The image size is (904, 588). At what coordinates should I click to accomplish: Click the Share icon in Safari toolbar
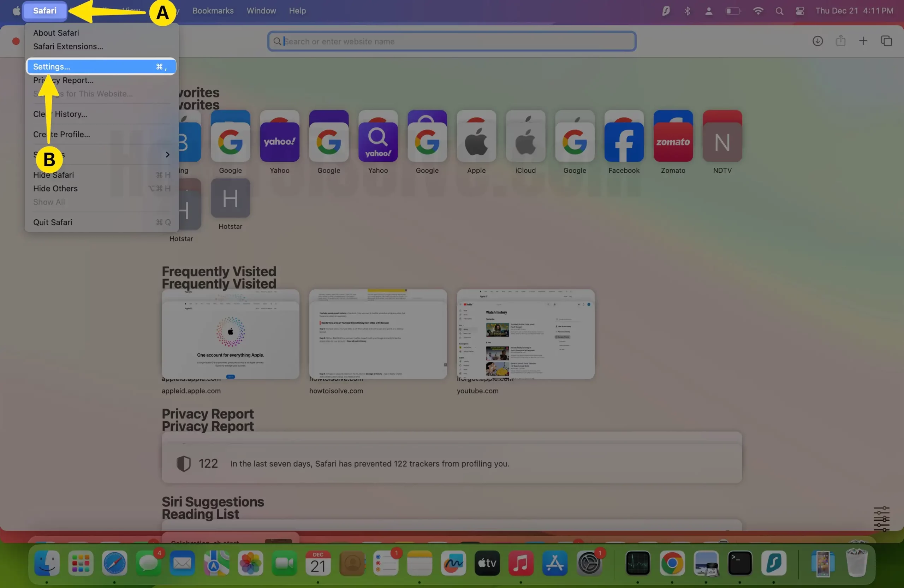tap(840, 41)
